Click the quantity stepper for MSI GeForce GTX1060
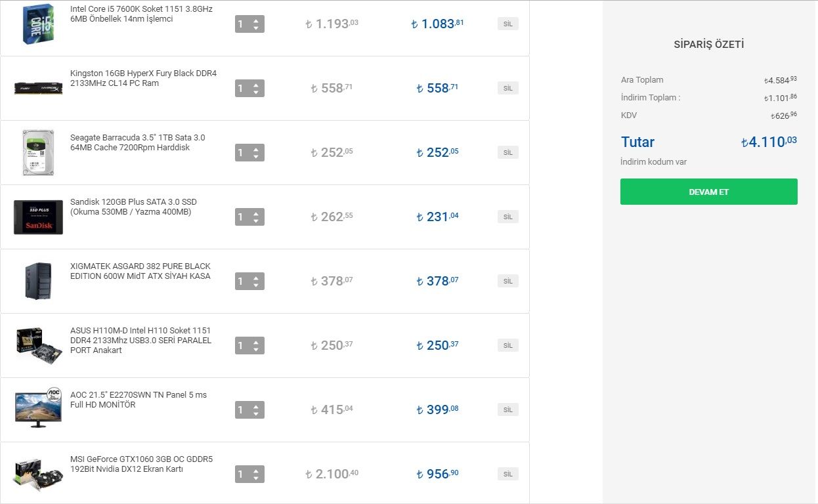Screen dimensions: 818x504 (249, 474)
